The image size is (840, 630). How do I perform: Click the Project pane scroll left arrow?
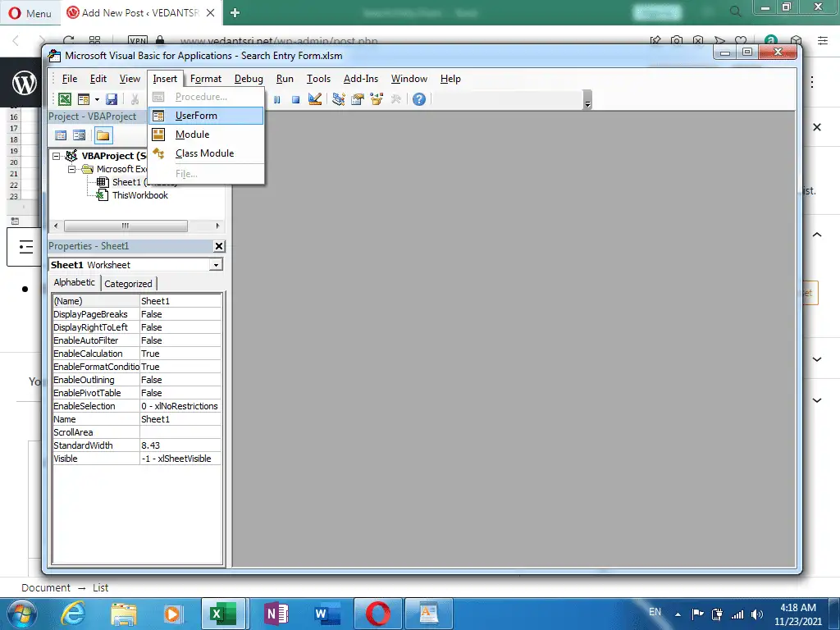56,226
